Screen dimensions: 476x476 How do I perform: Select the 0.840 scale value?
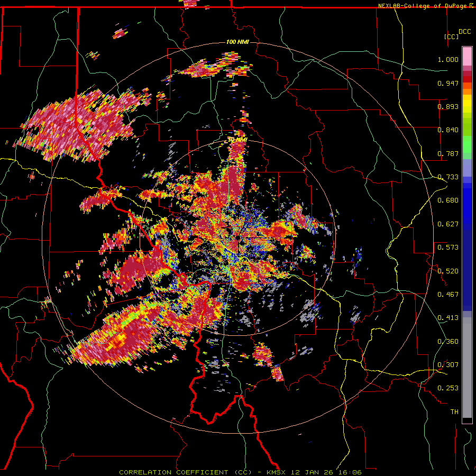[448, 130]
